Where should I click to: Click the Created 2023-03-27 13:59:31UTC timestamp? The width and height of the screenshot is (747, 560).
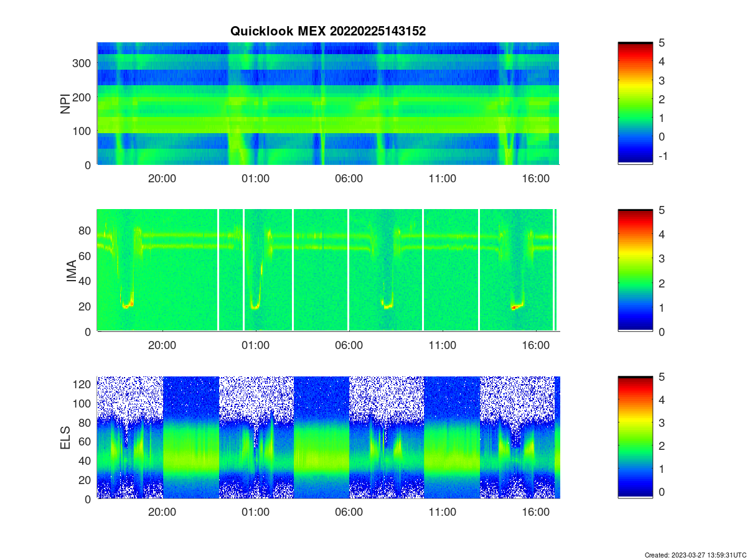[x=695, y=555]
